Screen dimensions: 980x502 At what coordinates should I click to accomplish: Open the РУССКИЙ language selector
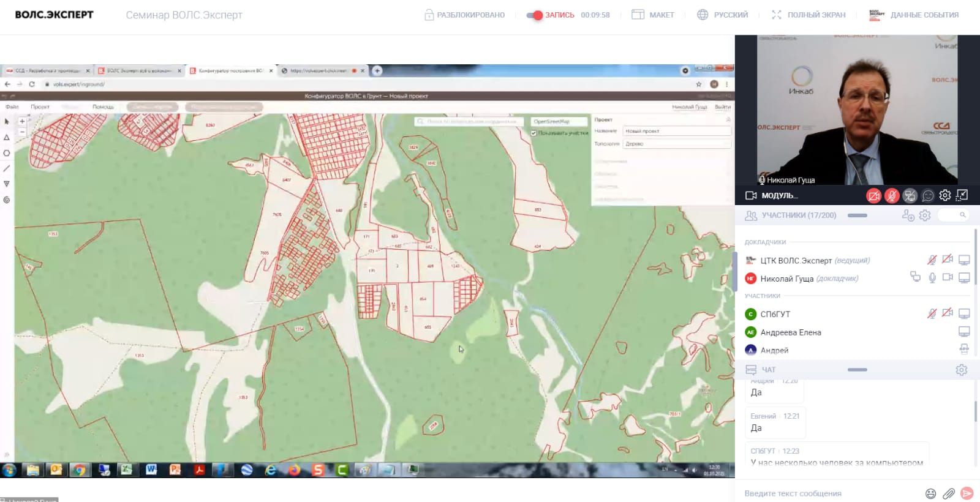pos(723,15)
